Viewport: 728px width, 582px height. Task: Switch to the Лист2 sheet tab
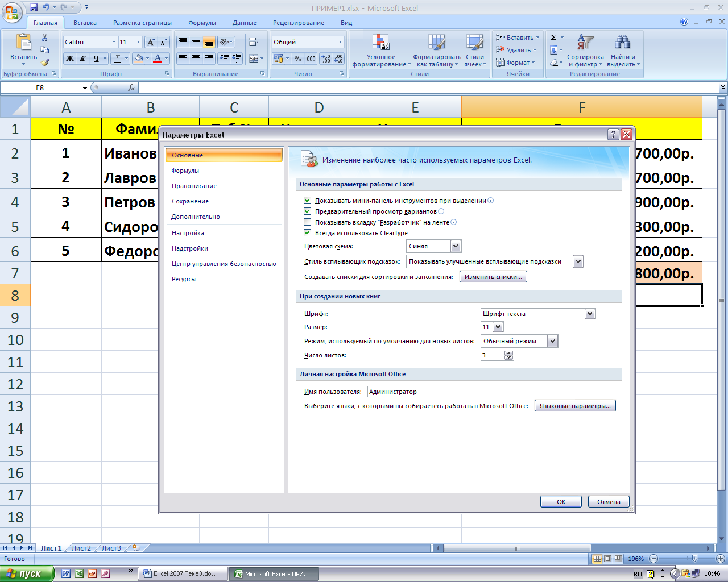(x=81, y=548)
